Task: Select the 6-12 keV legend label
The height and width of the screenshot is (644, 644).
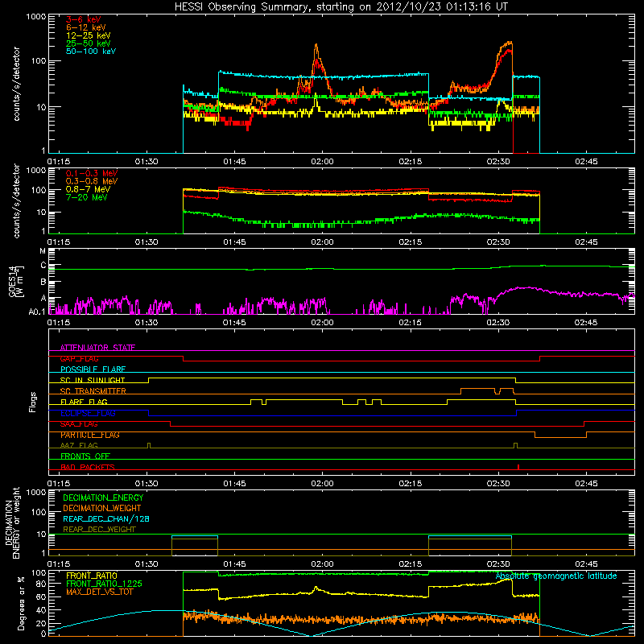Action: (x=86, y=27)
